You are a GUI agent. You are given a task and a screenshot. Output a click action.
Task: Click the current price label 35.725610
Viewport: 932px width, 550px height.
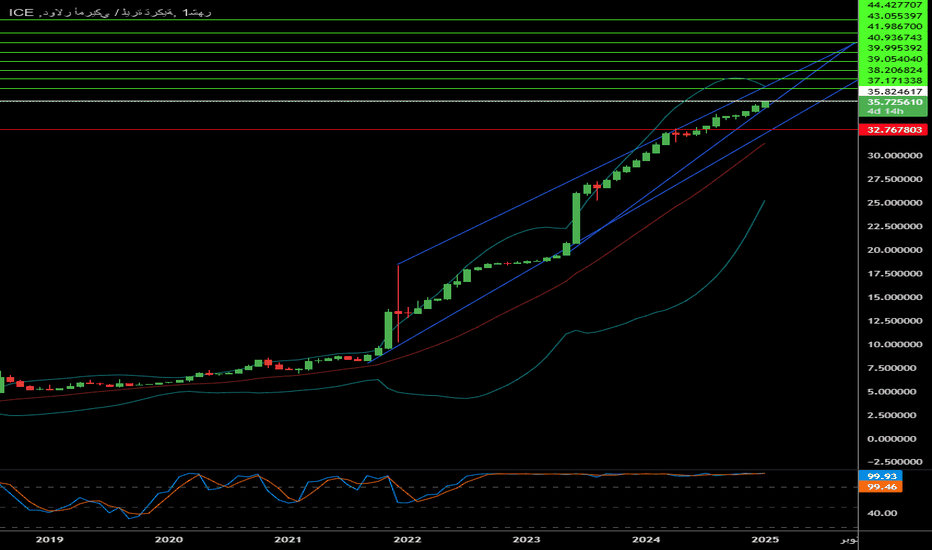tap(895, 102)
